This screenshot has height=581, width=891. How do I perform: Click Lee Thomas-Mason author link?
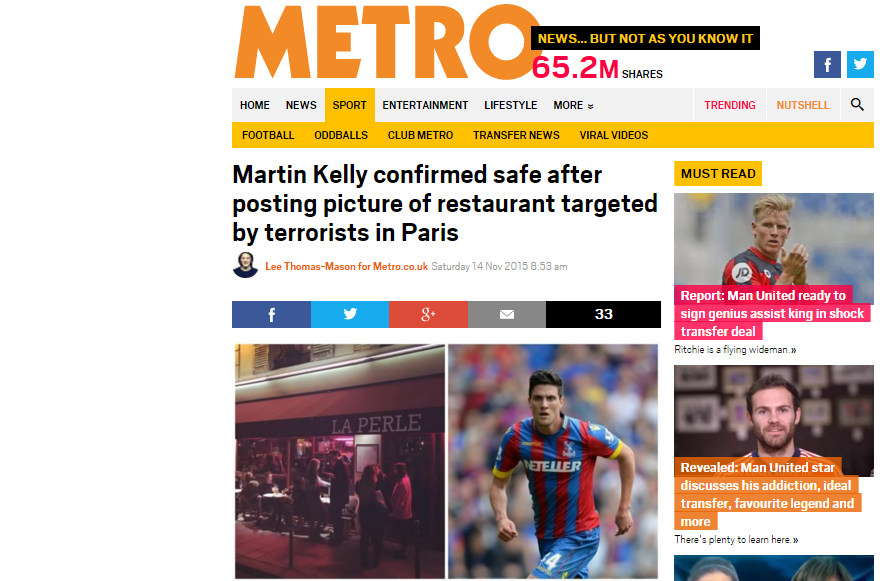pos(346,267)
